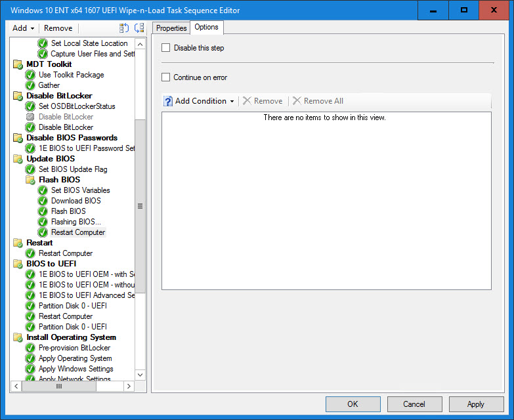Click the help icon beside Add Condition
The width and height of the screenshot is (514, 420).
167,101
